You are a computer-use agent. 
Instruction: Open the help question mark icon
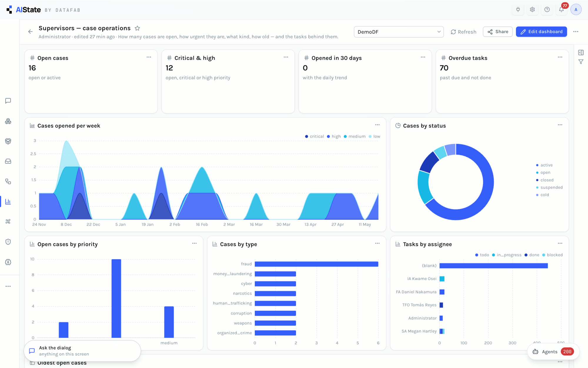click(547, 9)
